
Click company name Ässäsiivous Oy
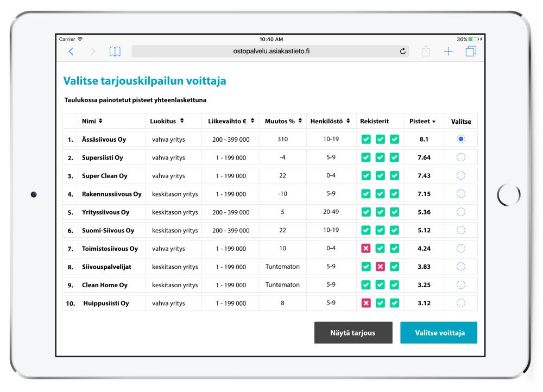click(104, 140)
